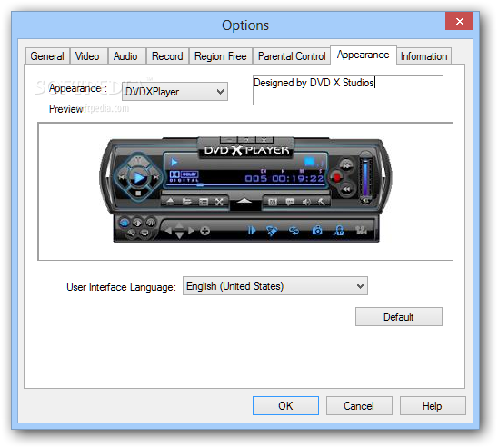Image resolution: width=498 pixels, height=448 pixels.
Task: Select the Record tab
Action: pos(167,56)
